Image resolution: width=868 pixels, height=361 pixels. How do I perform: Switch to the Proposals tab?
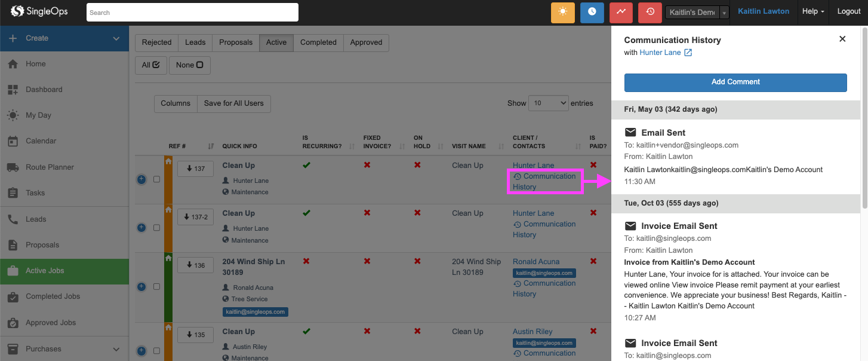(x=235, y=42)
